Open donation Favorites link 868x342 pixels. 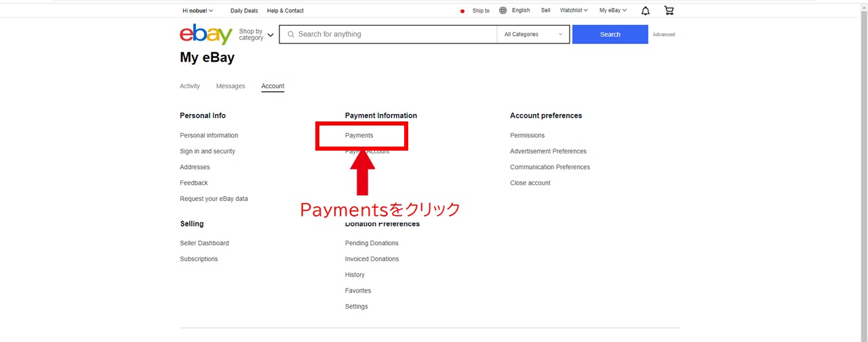(x=358, y=290)
